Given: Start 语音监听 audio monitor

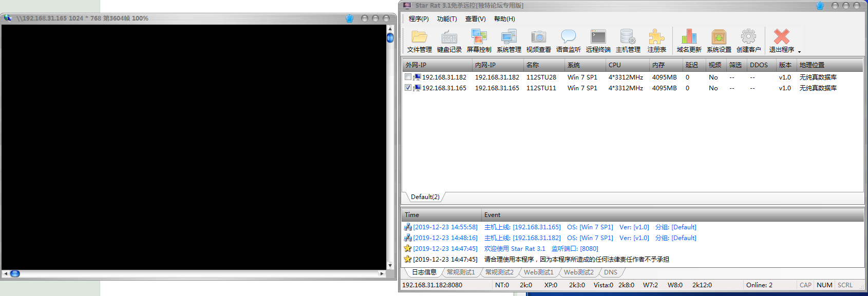Looking at the screenshot, I should tap(568, 41).
